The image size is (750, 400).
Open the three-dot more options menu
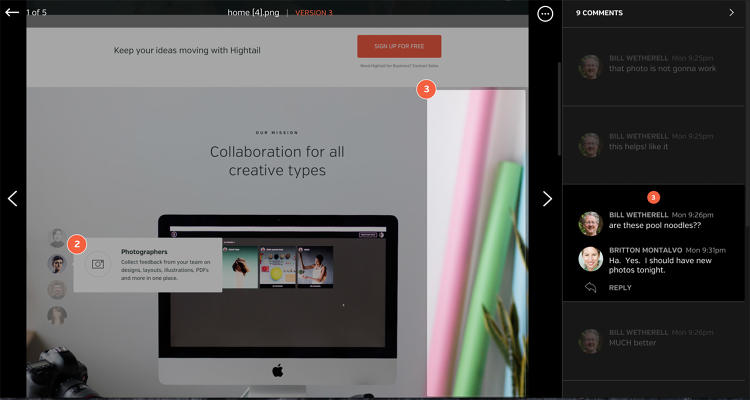[x=545, y=14]
